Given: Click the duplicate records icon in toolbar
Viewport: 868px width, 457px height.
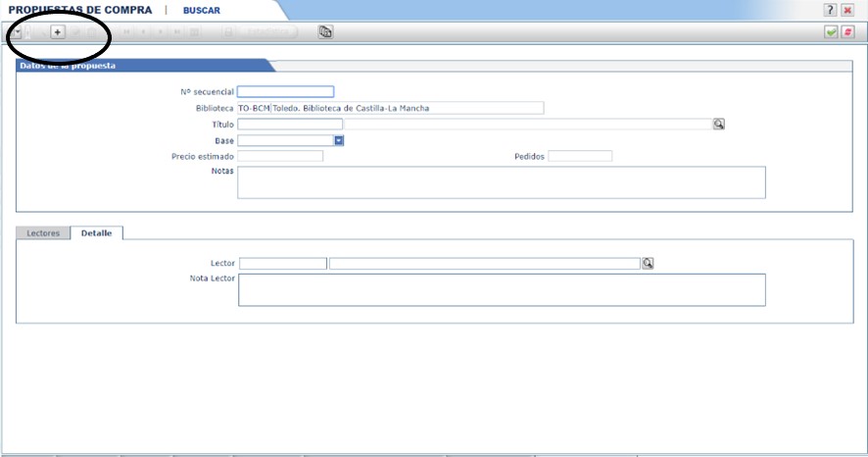Looking at the screenshot, I should click(325, 32).
